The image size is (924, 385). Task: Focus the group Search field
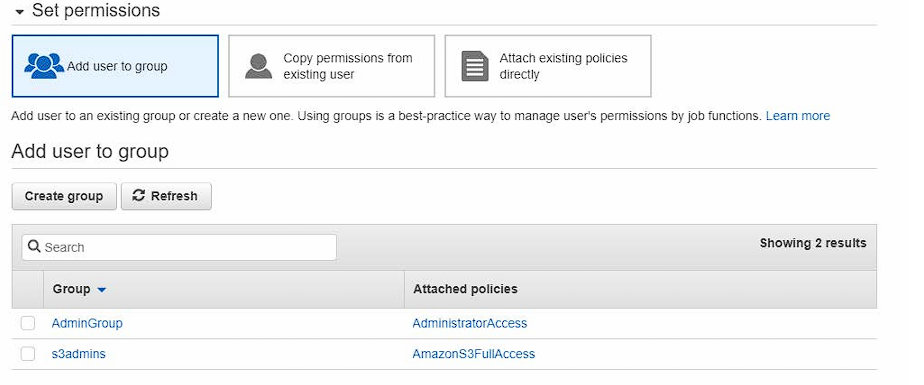click(179, 247)
